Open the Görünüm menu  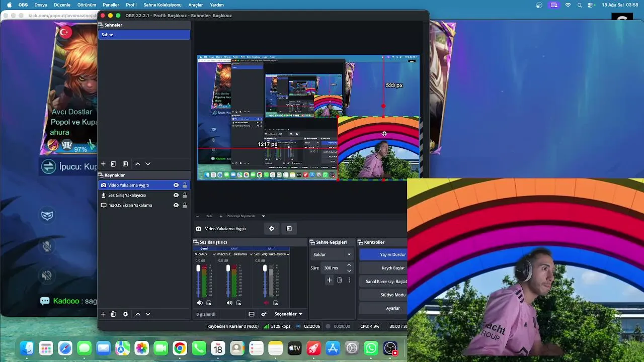pyautogui.click(x=87, y=5)
